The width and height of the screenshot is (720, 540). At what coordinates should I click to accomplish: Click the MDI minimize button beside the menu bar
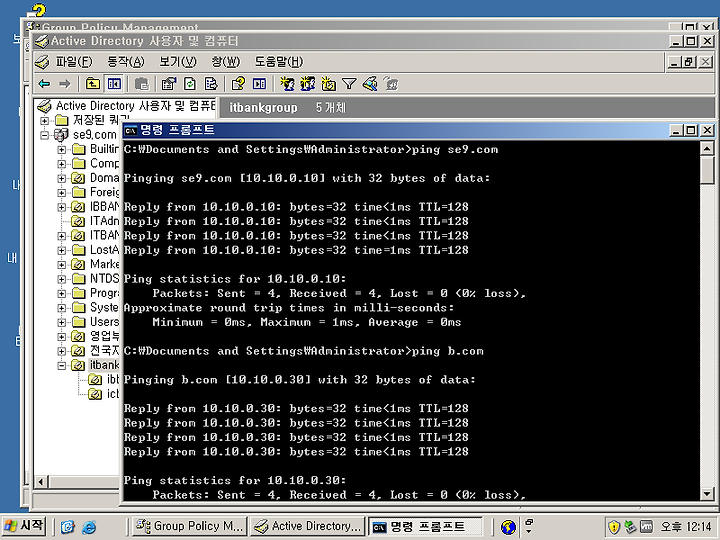[x=674, y=62]
